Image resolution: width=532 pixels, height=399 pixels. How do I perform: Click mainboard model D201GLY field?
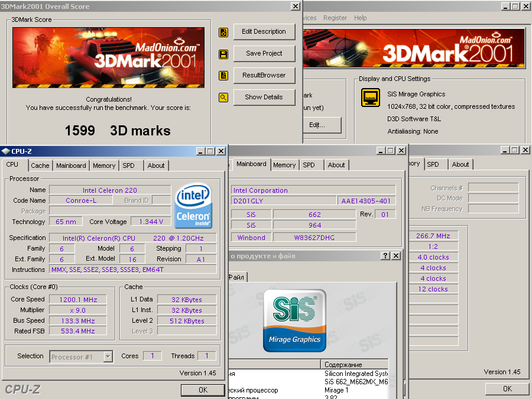click(284, 200)
